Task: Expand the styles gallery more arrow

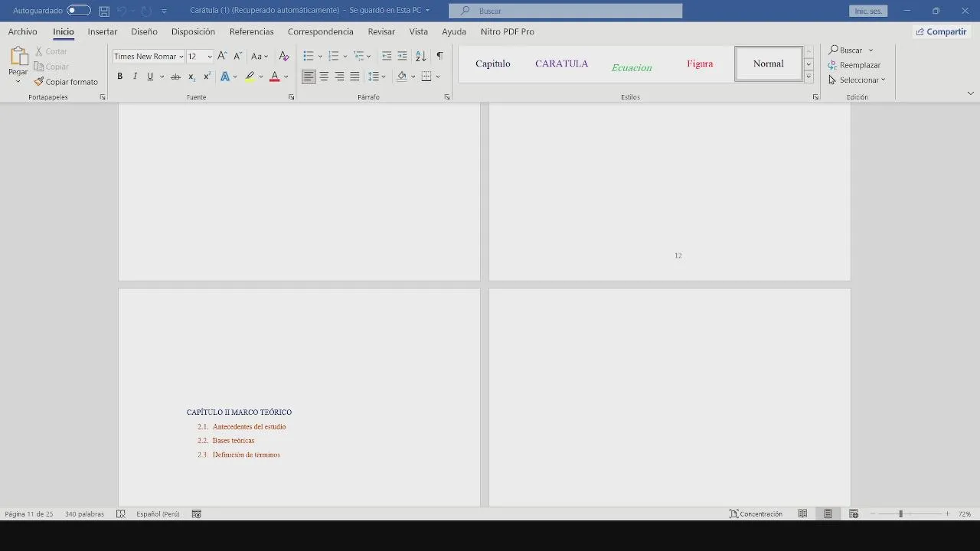Action: 808,77
